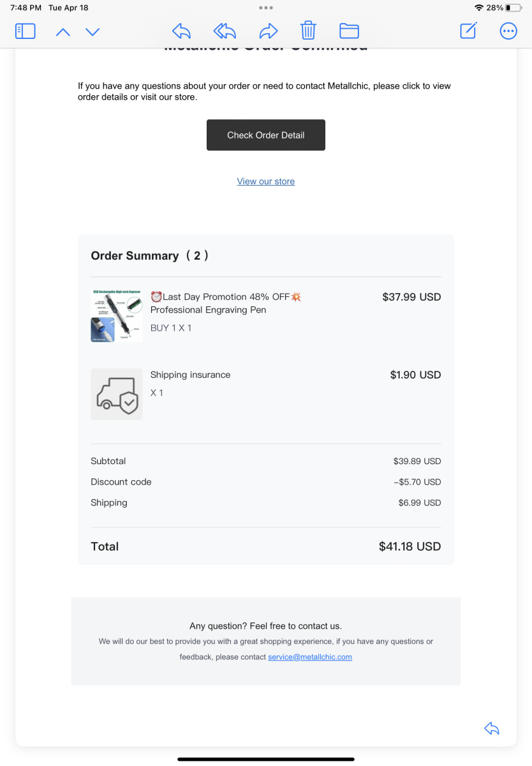Screen dimensions: 532x766
Task: Tap the service@metallchic.com email link
Action: (x=310, y=657)
